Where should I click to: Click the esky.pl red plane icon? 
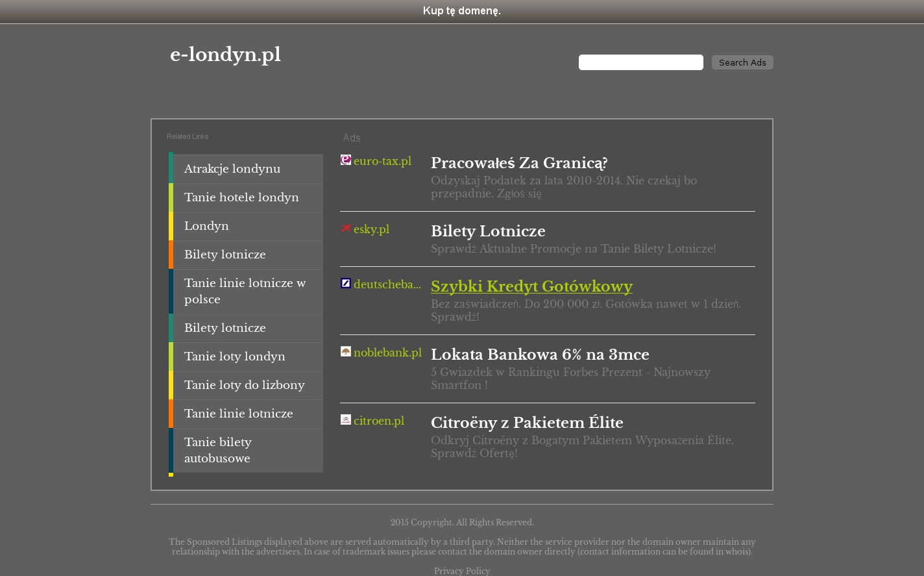(346, 228)
